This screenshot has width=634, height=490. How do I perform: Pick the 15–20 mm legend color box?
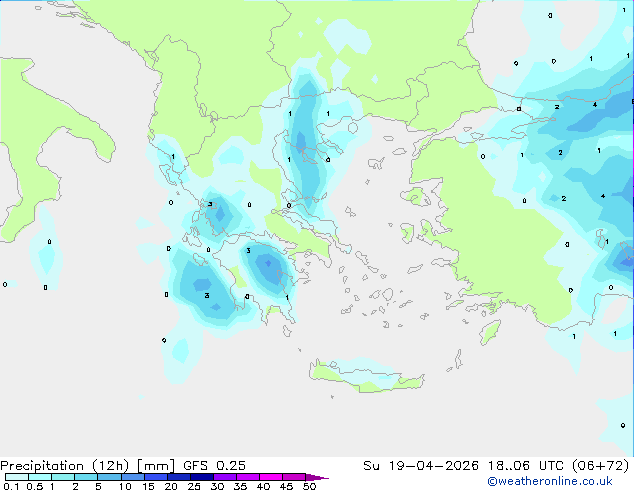pyautogui.click(x=155, y=477)
